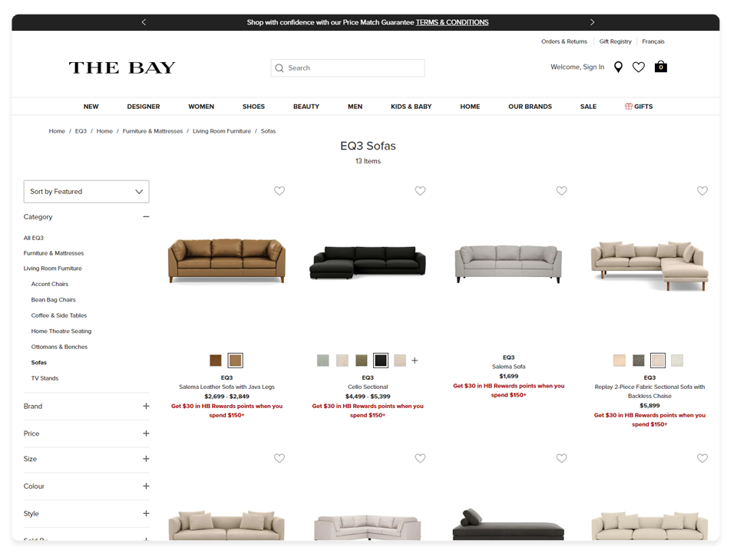Go to Orders & Returns

tap(564, 41)
